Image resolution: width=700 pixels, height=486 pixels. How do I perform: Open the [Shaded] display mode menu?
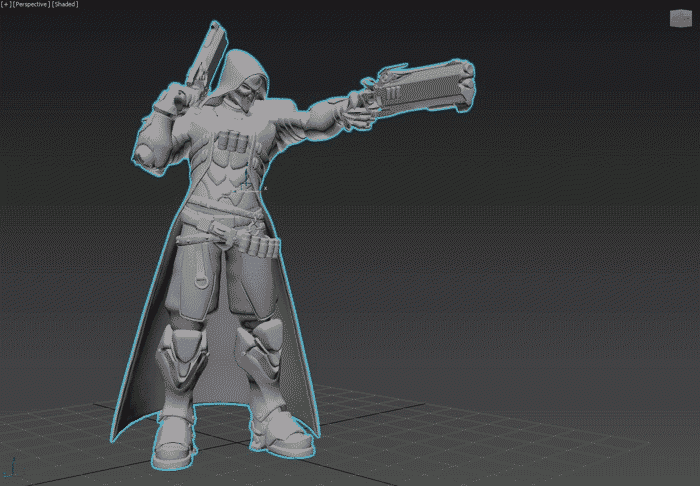pyautogui.click(x=65, y=4)
